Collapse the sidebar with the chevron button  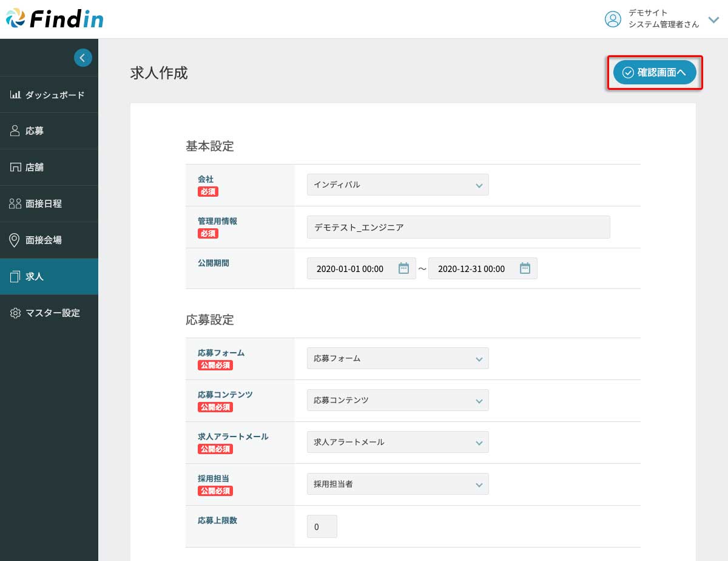(83, 58)
